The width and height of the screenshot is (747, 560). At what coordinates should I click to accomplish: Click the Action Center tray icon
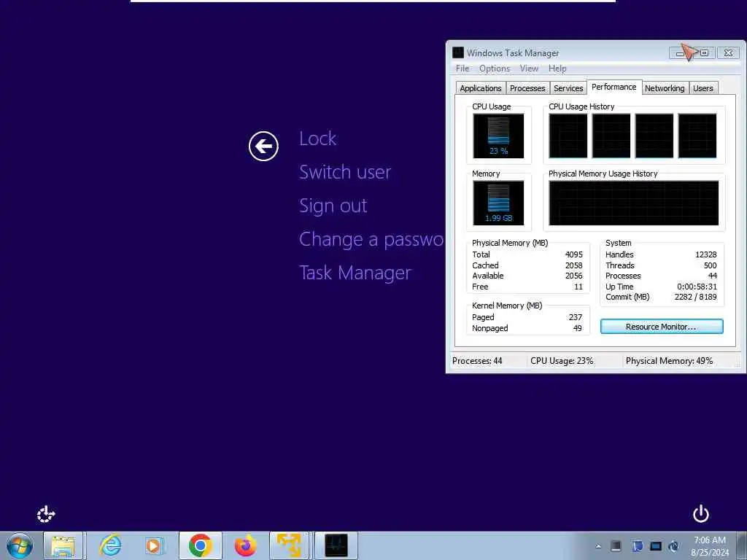pos(616,546)
